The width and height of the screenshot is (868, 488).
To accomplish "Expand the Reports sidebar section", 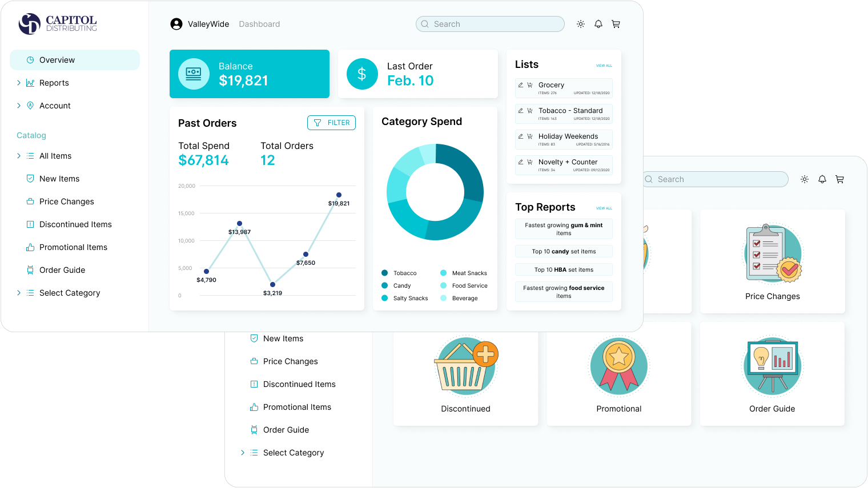I will tap(19, 83).
